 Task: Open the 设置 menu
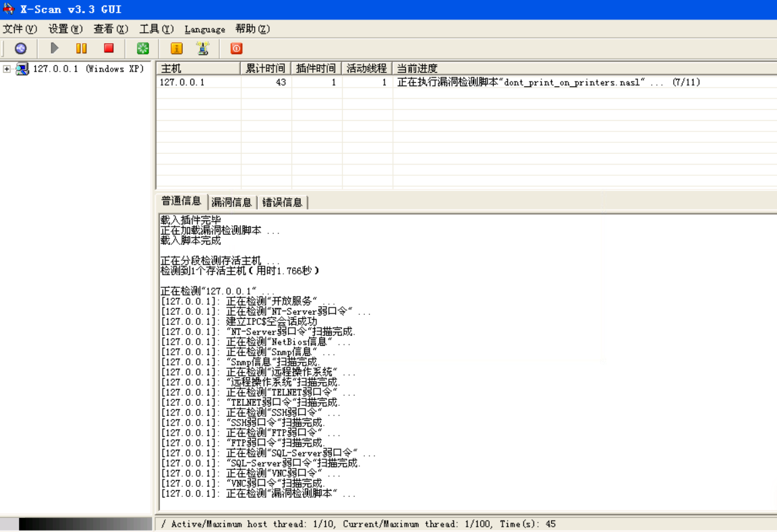pyautogui.click(x=65, y=29)
